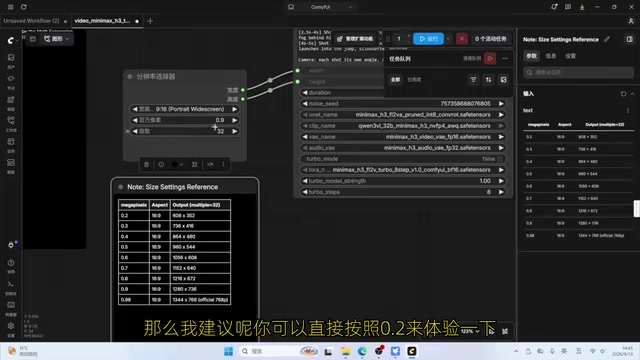The image size is (640, 360).
Task: Open the zoom percentage dropdown at the bottom right
Action: 470,331
